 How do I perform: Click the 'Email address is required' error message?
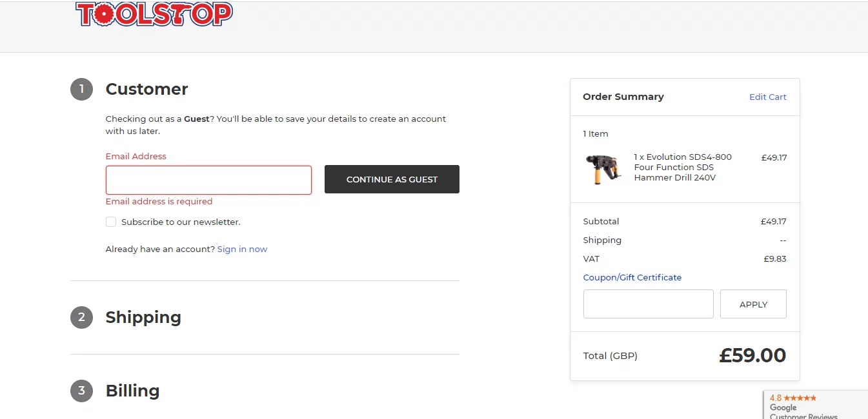pyautogui.click(x=159, y=201)
